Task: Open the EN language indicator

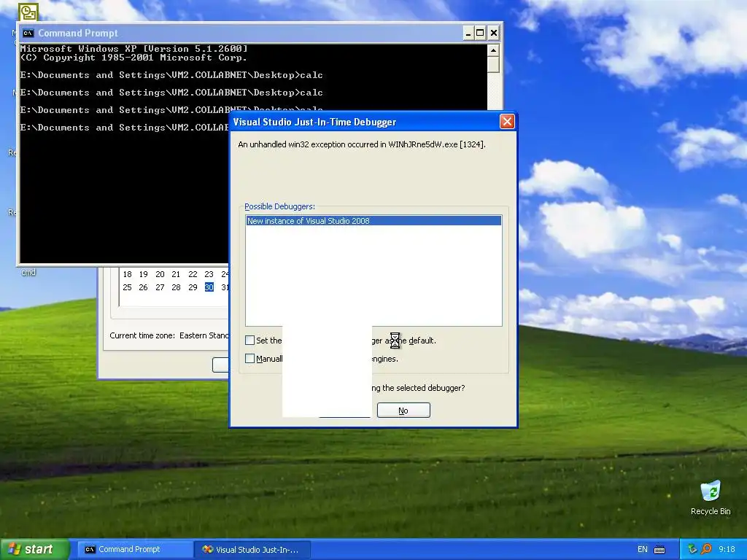Action: coord(642,550)
